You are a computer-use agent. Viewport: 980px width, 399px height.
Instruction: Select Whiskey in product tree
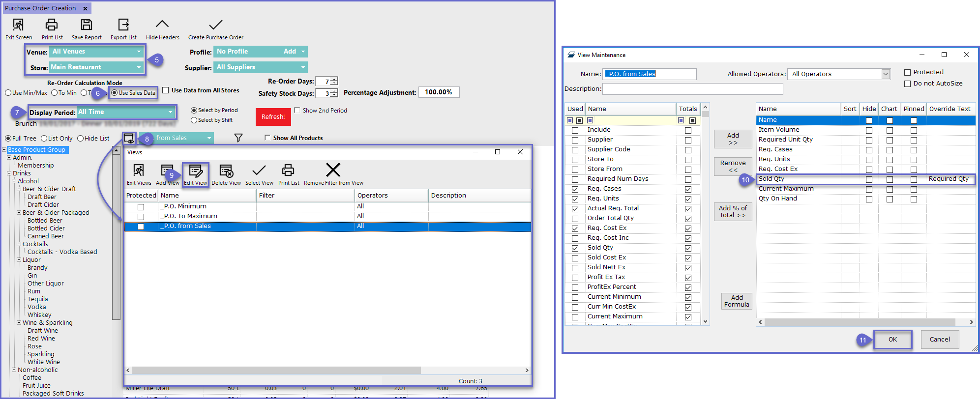pos(39,315)
